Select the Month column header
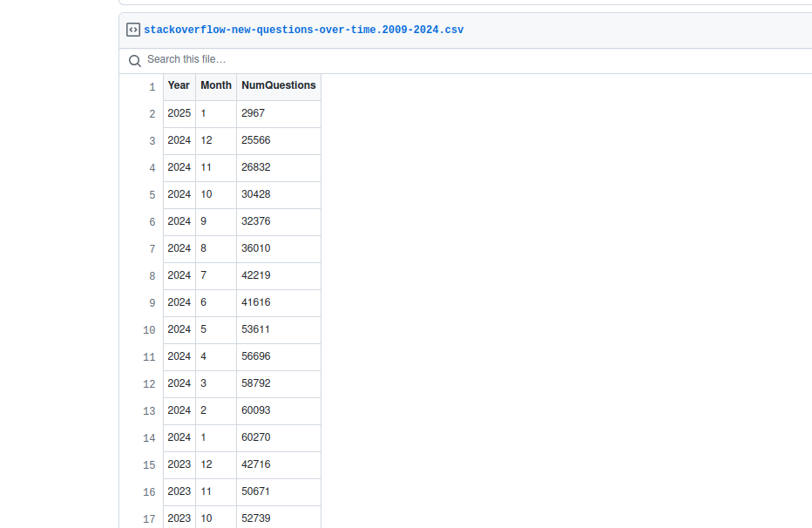The height and width of the screenshot is (528, 812). coord(215,85)
